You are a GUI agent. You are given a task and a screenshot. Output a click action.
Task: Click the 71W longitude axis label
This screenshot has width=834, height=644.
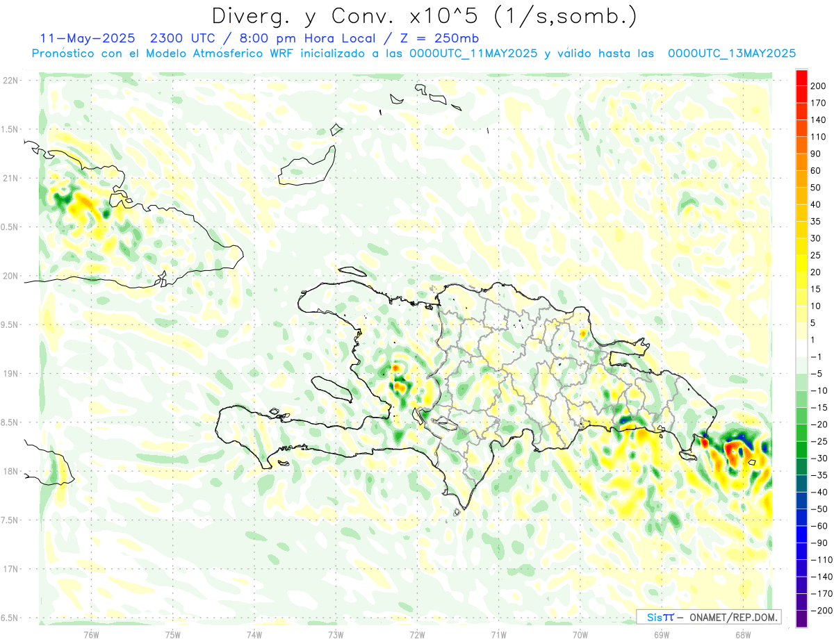(x=498, y=634)
